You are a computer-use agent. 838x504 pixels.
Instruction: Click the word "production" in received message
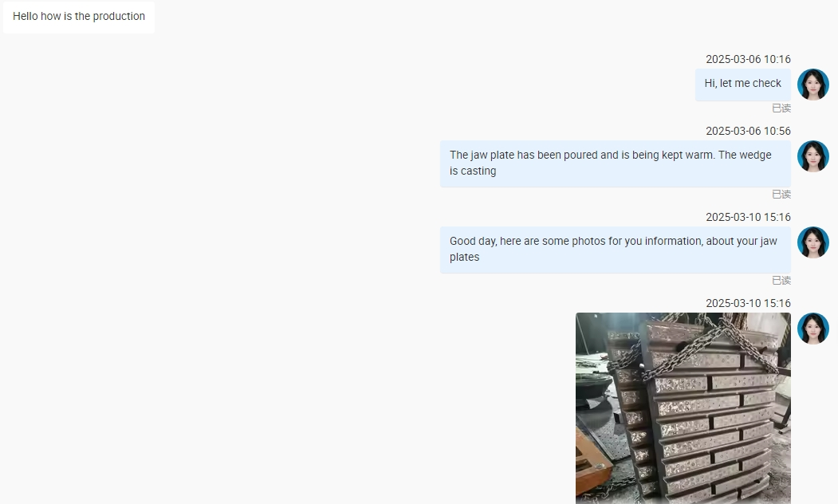pos(119,17)
